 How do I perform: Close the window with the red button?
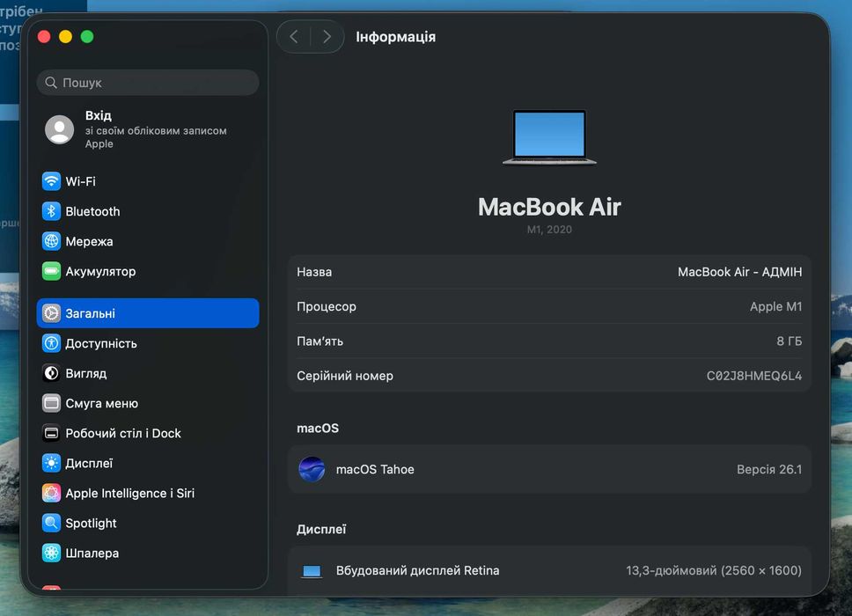point(44,36)
